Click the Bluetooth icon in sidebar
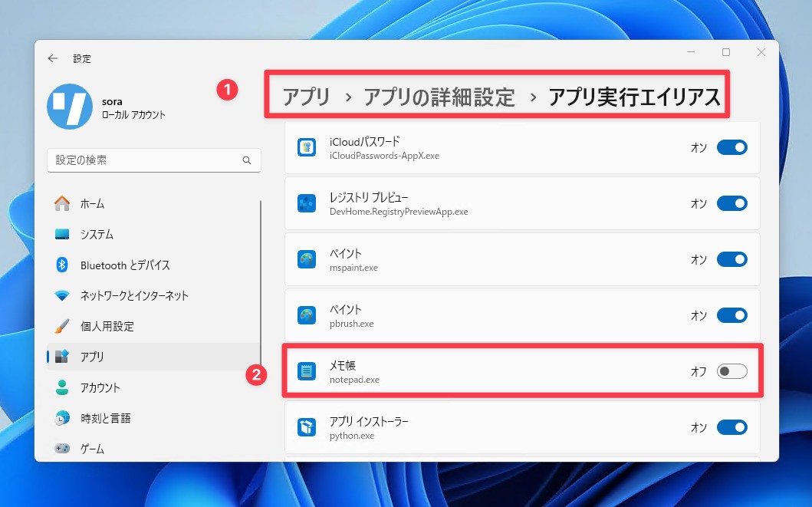The width and height of the screenshot is (812, 507). [x=62, y=265]
